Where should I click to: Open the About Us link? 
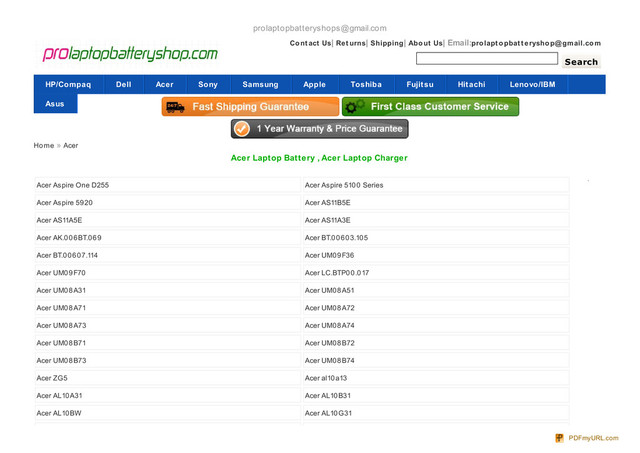click(425, 43)
